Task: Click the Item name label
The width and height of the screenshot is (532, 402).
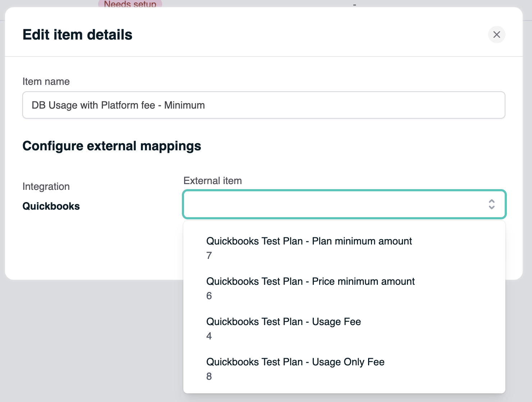Action: [46, 81]
